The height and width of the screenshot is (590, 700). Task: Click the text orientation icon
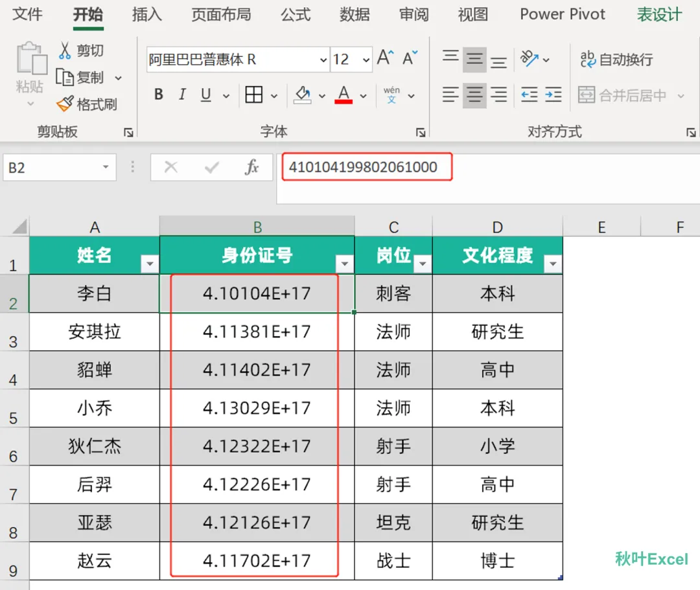pyautogui.click(x=530, y=58)
